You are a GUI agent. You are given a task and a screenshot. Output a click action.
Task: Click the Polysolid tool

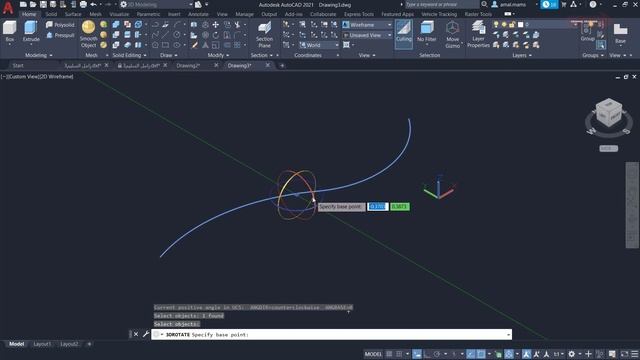[60, 25]
